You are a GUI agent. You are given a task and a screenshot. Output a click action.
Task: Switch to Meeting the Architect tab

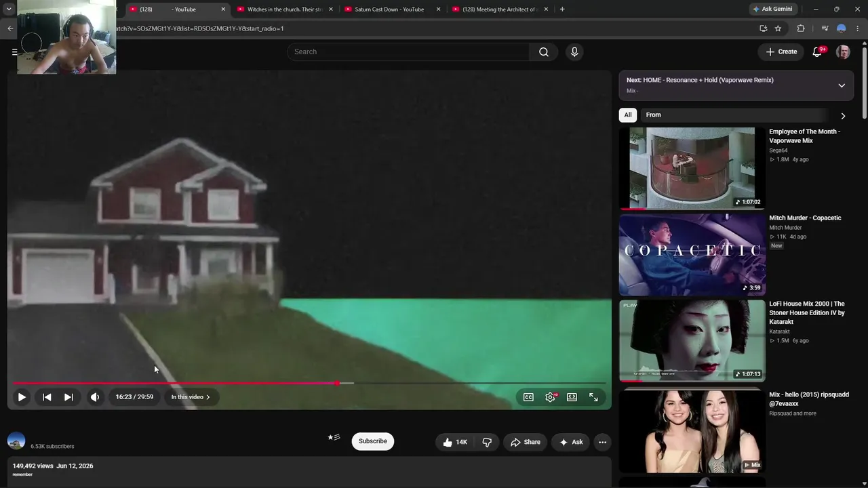pos(498,9)
